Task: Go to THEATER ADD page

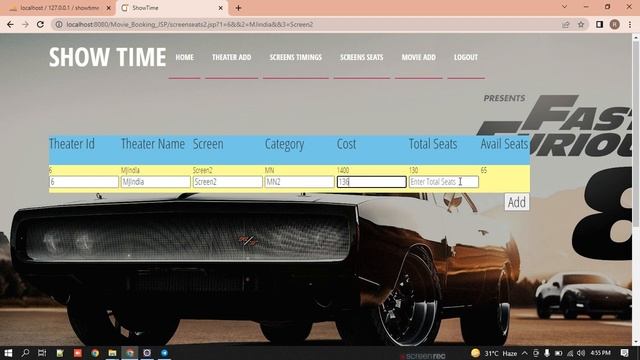Action: (x=231, y=57)
